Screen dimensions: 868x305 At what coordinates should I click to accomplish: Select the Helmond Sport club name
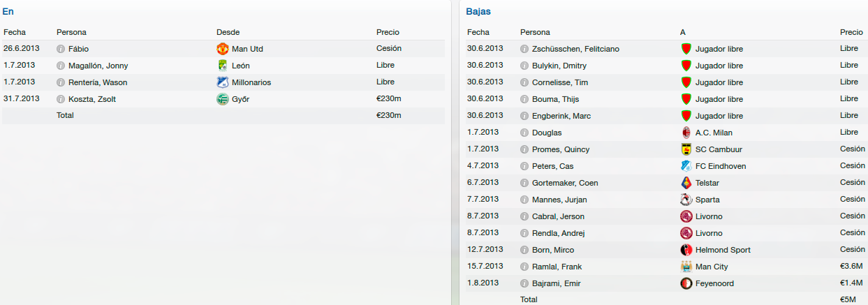click(x=723, y=250)
